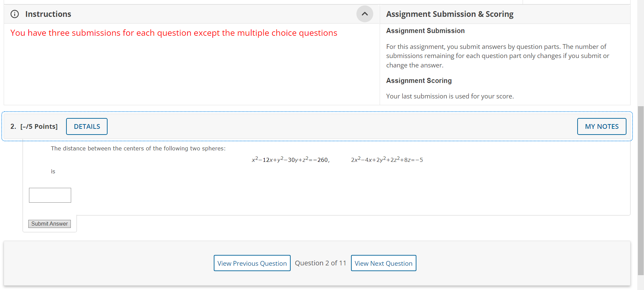Open DETAILS for question 2

coord(86,126)
